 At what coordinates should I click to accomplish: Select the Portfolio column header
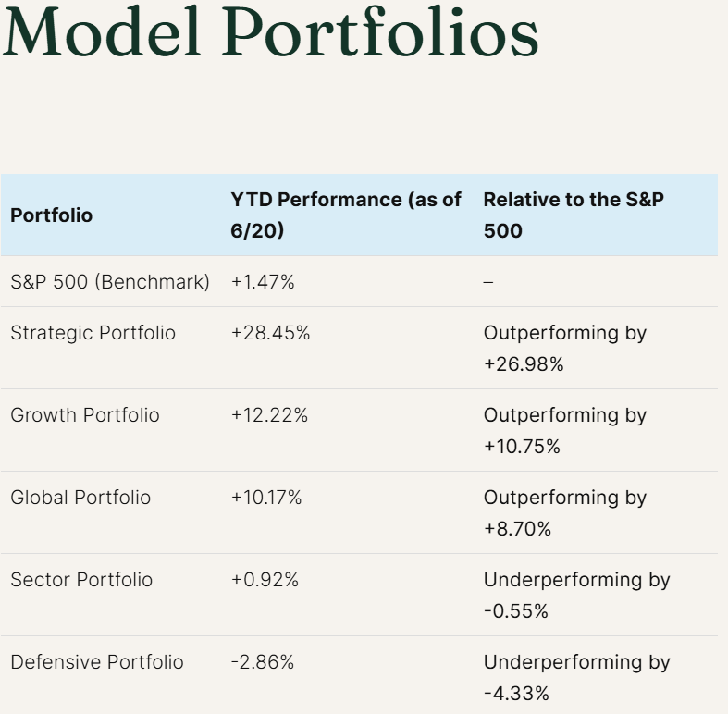tap(52, 215)
